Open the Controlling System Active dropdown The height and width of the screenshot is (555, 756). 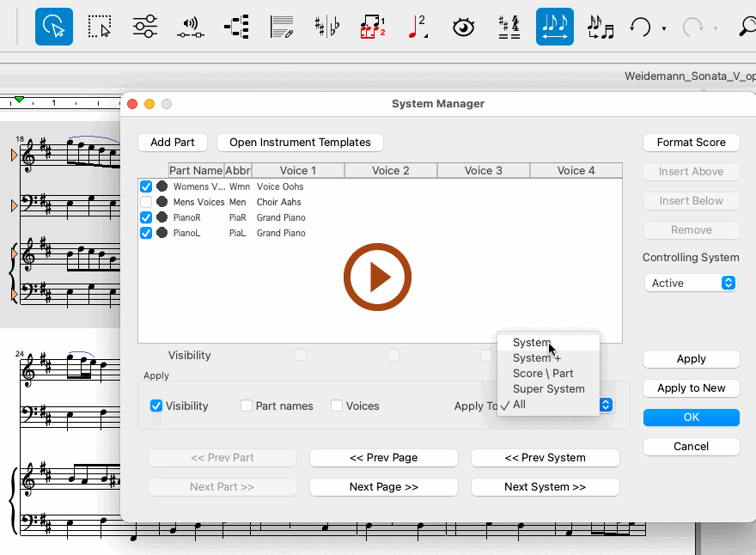click(x=691, y=283)
